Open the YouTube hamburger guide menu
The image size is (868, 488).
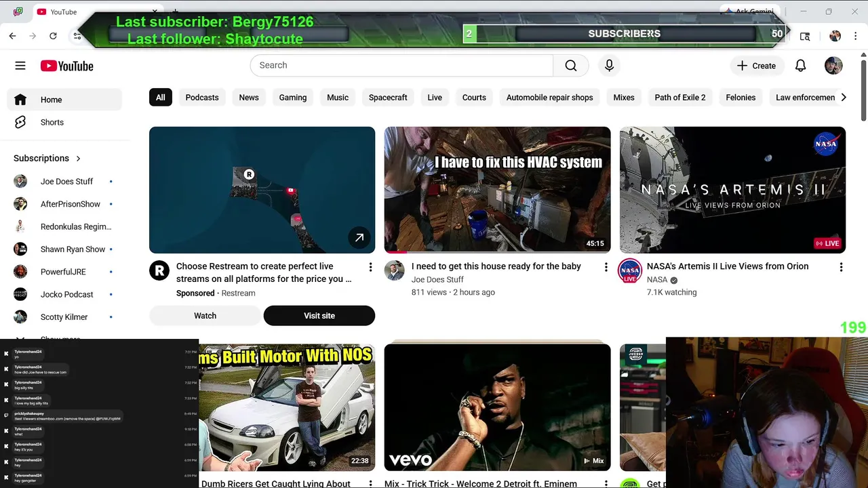click(20, 66)
